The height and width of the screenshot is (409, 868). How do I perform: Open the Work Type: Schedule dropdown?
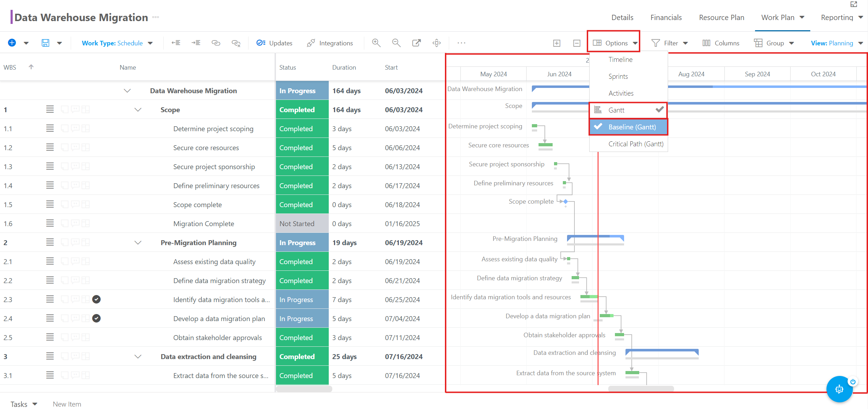click(117, 43)
